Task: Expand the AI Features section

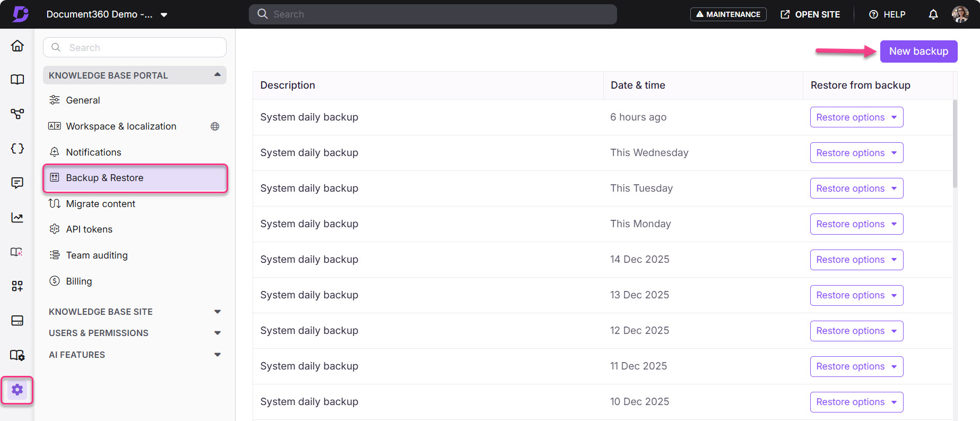Action: pos(218,355)
